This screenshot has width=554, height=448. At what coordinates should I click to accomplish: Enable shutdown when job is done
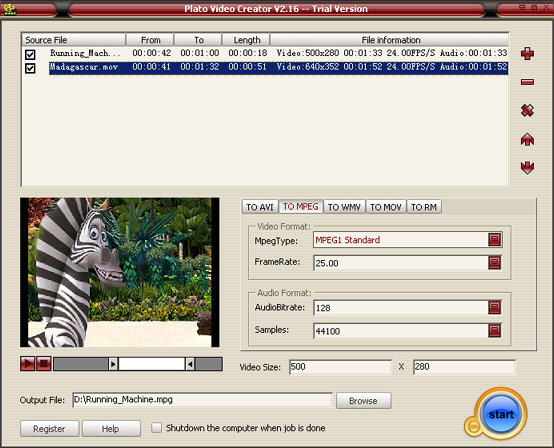tap(156, 428)
